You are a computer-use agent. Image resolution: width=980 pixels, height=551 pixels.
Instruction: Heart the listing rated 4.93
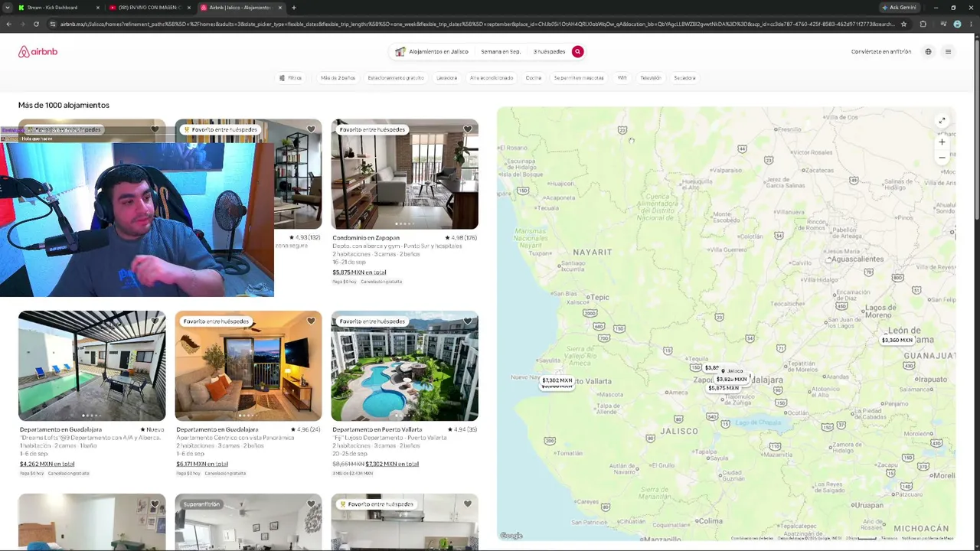[311, 129]
